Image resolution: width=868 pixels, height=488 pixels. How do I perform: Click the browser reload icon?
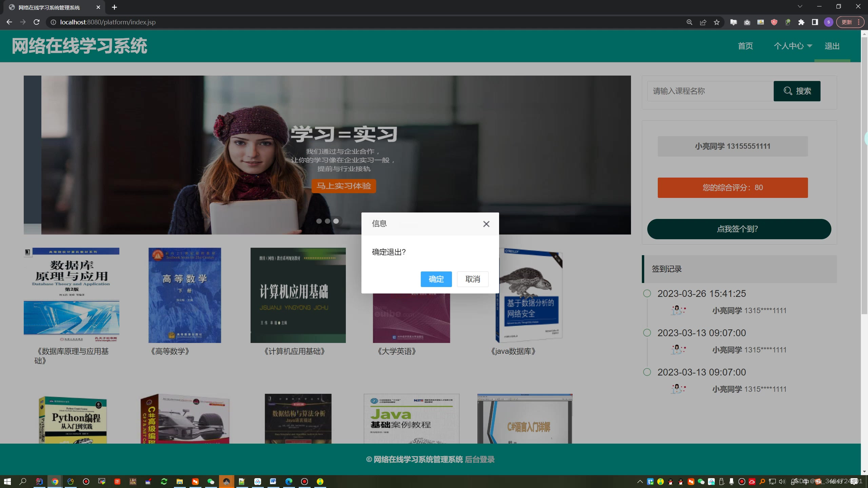click(37, 22)
